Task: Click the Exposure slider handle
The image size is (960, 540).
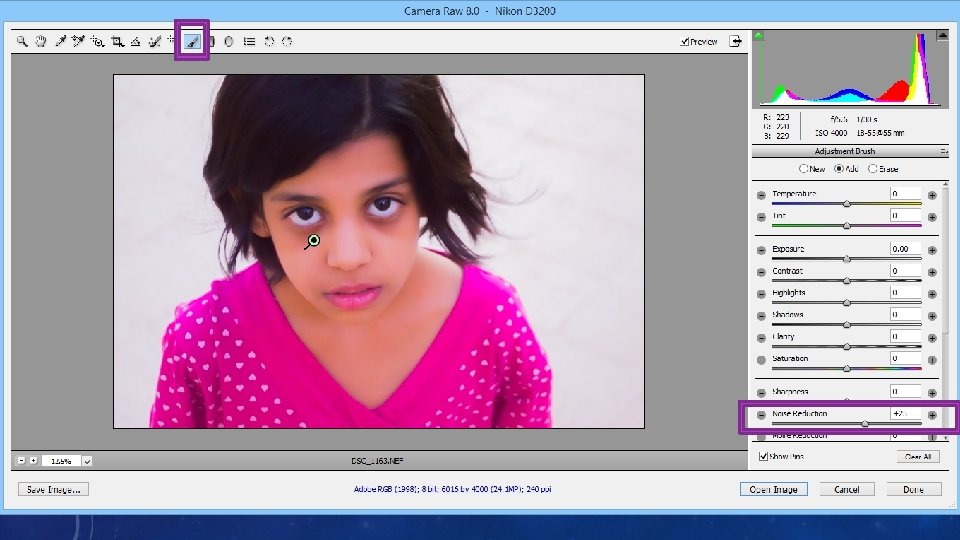Action: pyautogui.click(x=847, y=259)
